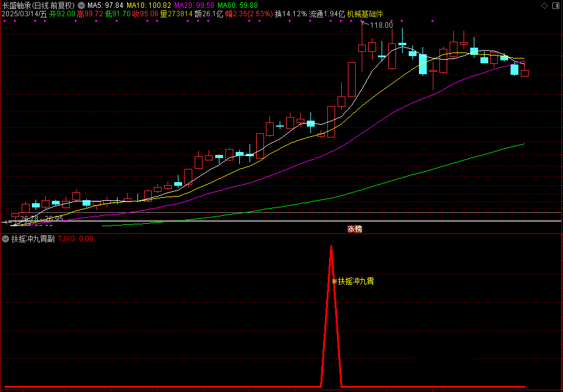Open the 机械基础件 sector link

click(x=365, y=14)
